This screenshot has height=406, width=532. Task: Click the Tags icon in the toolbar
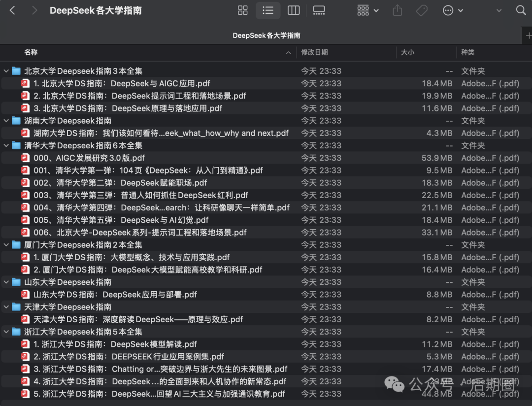click(x=422, y=10)
